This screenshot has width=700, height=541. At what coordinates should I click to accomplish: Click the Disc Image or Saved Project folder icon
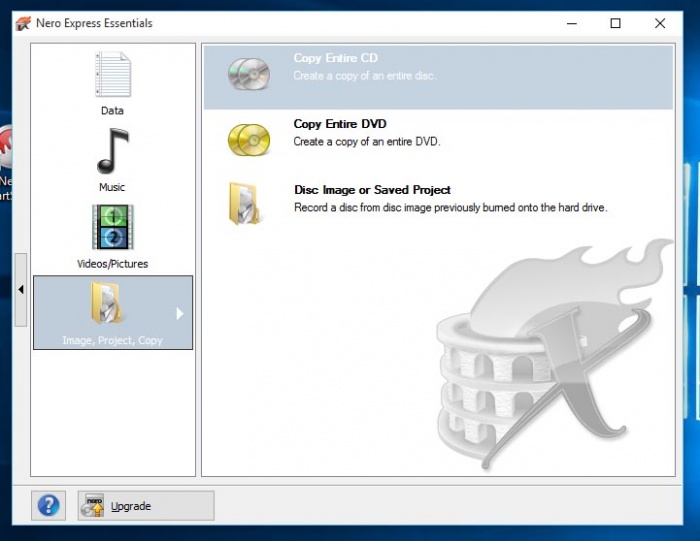click(x=244, y=204)
